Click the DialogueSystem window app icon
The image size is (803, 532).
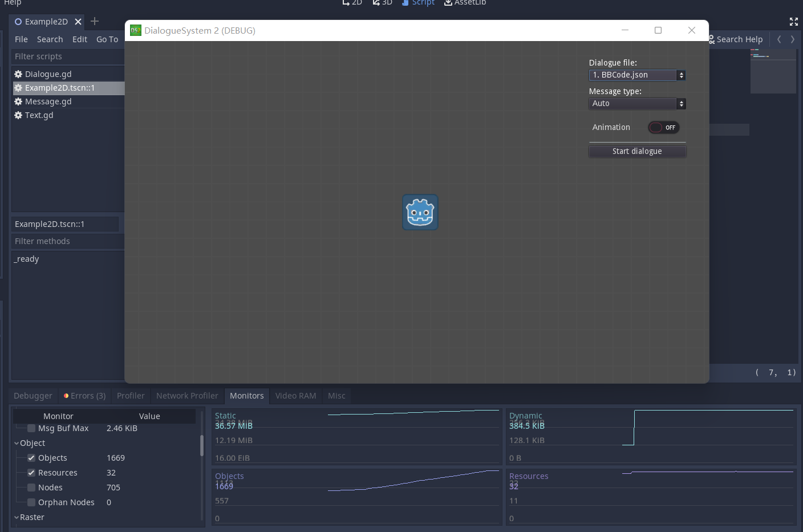pos(136,30)
